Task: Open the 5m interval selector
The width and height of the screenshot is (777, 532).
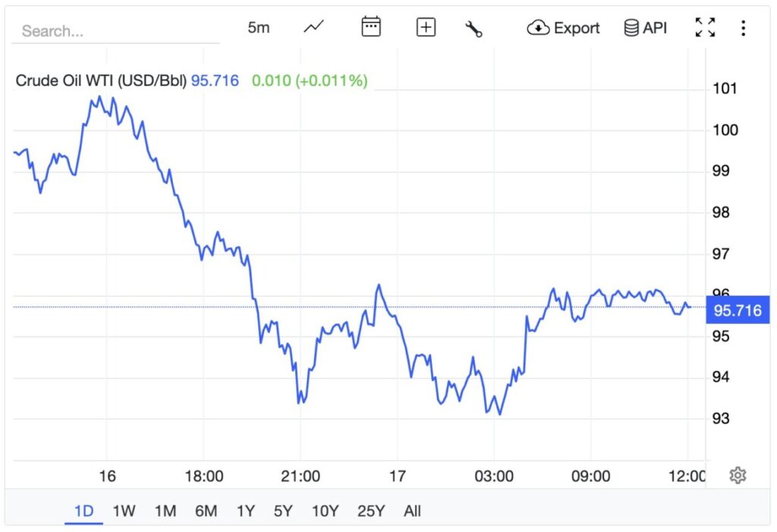Action: click(259, 27)
